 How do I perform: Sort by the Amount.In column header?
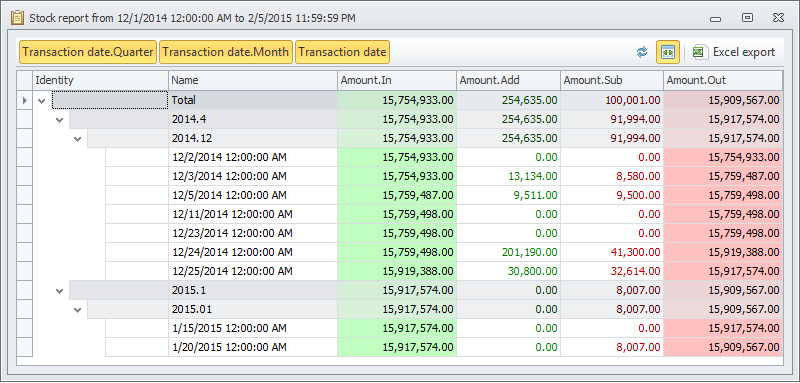(397, 81)
